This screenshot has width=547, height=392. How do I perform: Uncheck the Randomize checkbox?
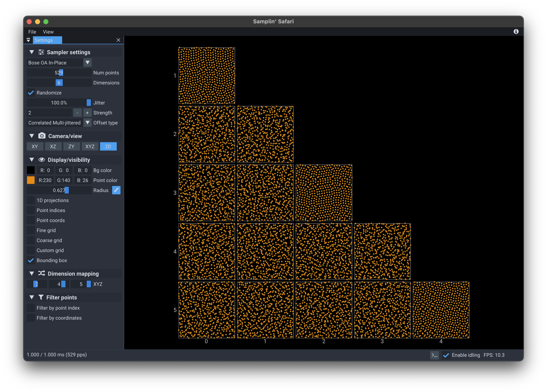(31, 93)
